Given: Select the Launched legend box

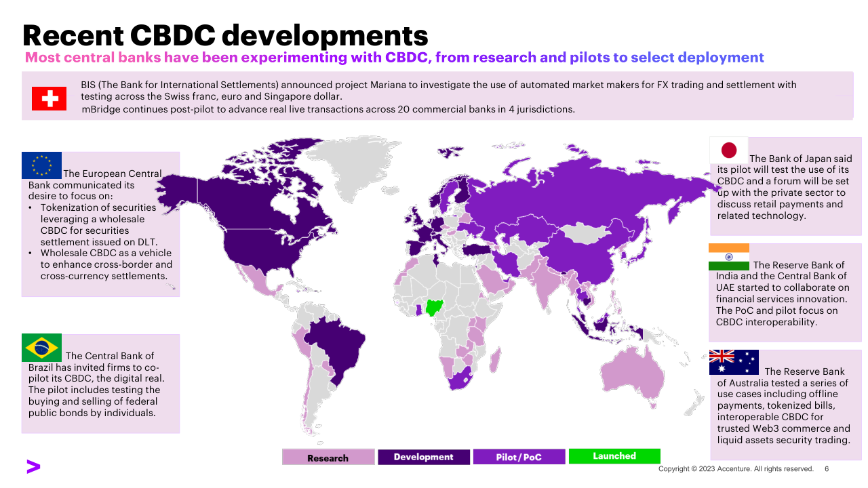Looking at the screenshot, I should tap(614, 456).
